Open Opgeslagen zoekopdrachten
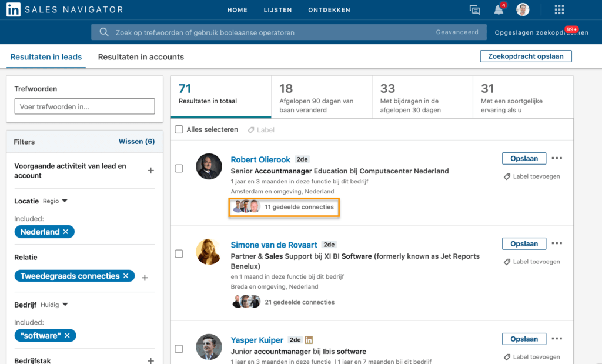This screenshot has height=364, width=602. pyautogui.click(x=541, y=33)
